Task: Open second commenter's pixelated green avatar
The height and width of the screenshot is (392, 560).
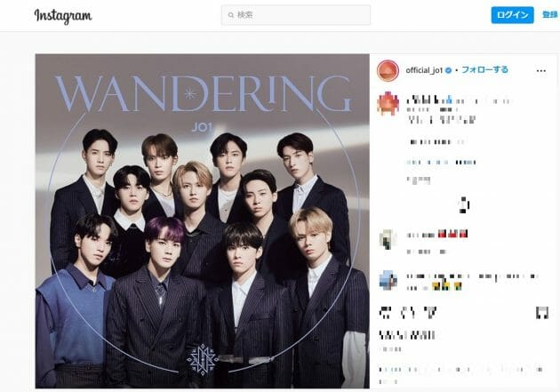Action: coord(388,240)
